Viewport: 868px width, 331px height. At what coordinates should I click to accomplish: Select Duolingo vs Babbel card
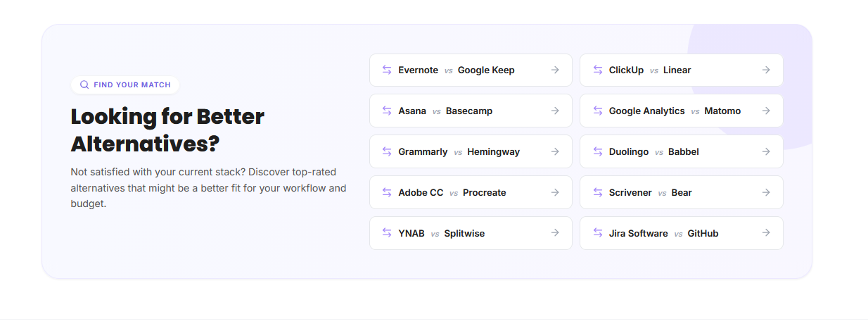tap(682, 151)
